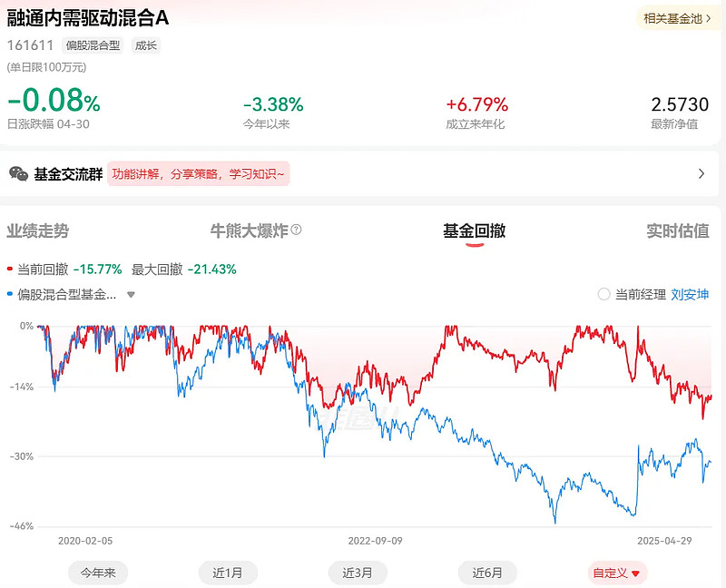The width and height of the screenshot is (726, 588).
Task: Click the 今年以来 -3.38% value
Action: tap(273, 104)
